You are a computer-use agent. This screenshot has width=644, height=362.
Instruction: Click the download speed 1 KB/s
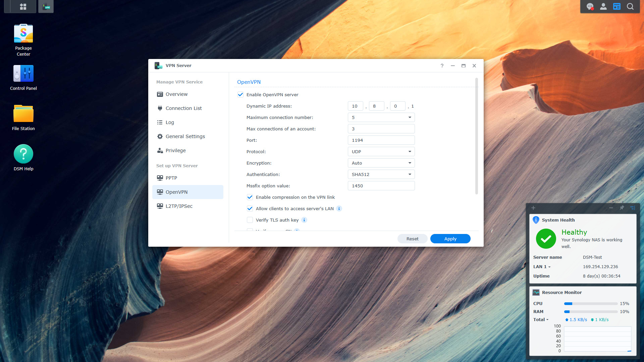(x=600, y=320)
